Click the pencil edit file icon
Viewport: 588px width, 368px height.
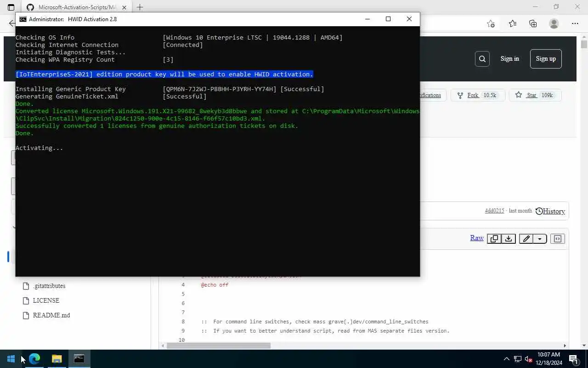tap(526, 239)
